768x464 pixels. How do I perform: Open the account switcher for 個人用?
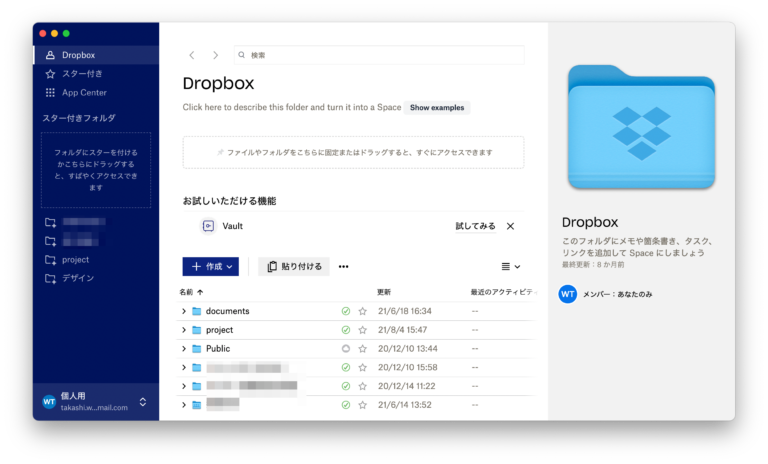[x=142, y=402]
